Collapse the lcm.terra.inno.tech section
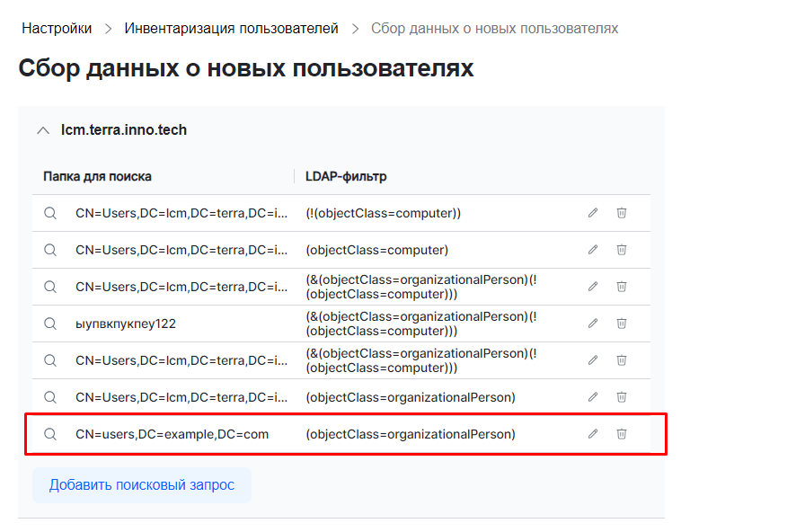796x532 pixels. pyautogui.click(x=42, y=129)
